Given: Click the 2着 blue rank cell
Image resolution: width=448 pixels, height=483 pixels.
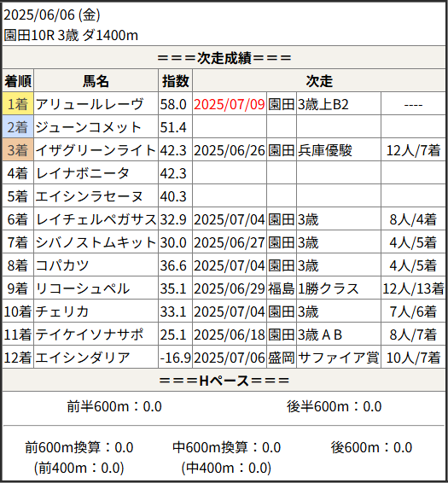Looking at the screenshot, I should click(18, 127).
